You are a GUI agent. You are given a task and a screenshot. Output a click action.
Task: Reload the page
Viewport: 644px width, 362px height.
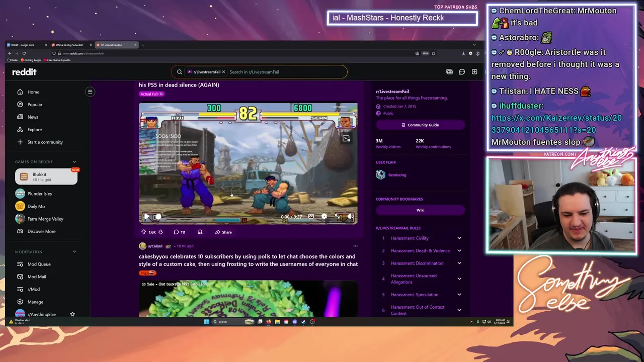(24, 53)
